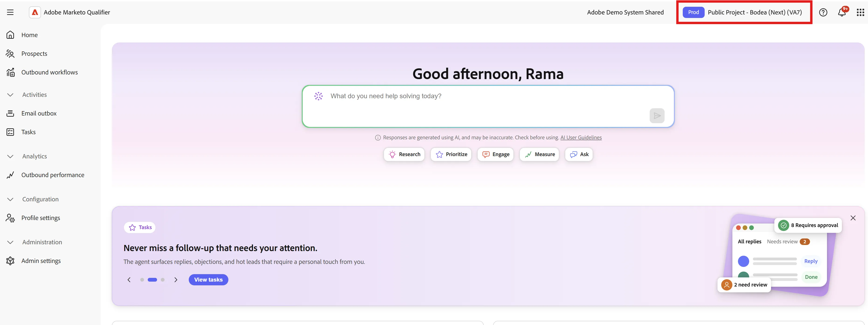Open the Adobe Demo System Shared org switcher
This screenshot has height=325, width=868.
pos(625,12)
